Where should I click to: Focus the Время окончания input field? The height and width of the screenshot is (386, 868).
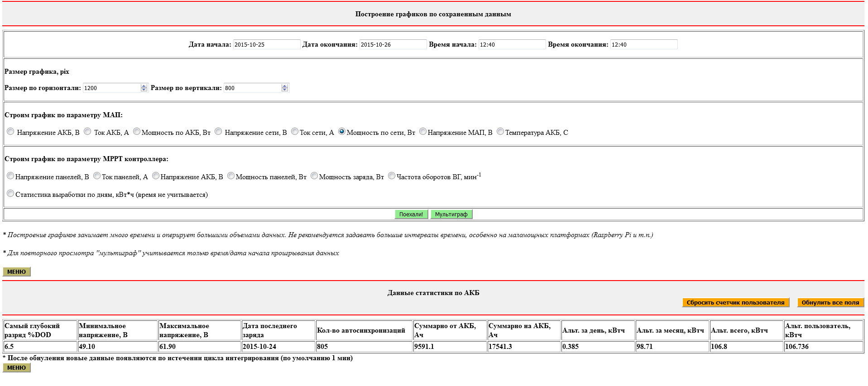(644, 44)
